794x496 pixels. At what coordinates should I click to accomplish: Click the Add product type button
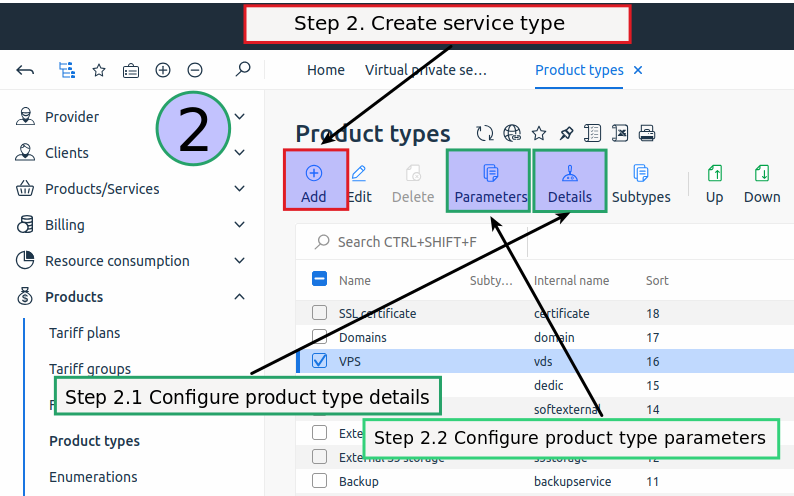coord(314,182)
